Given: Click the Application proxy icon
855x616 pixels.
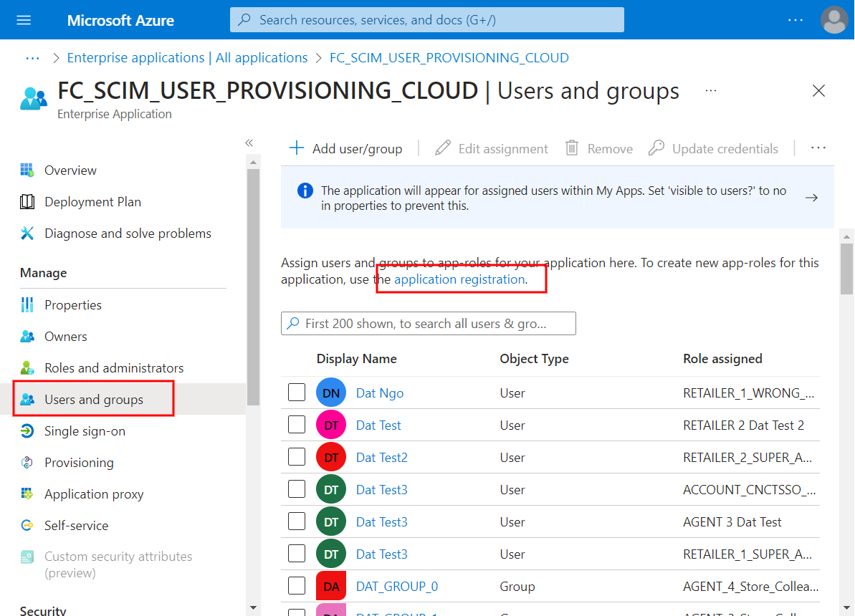Looking at the screenshot, I should point(27,494).
